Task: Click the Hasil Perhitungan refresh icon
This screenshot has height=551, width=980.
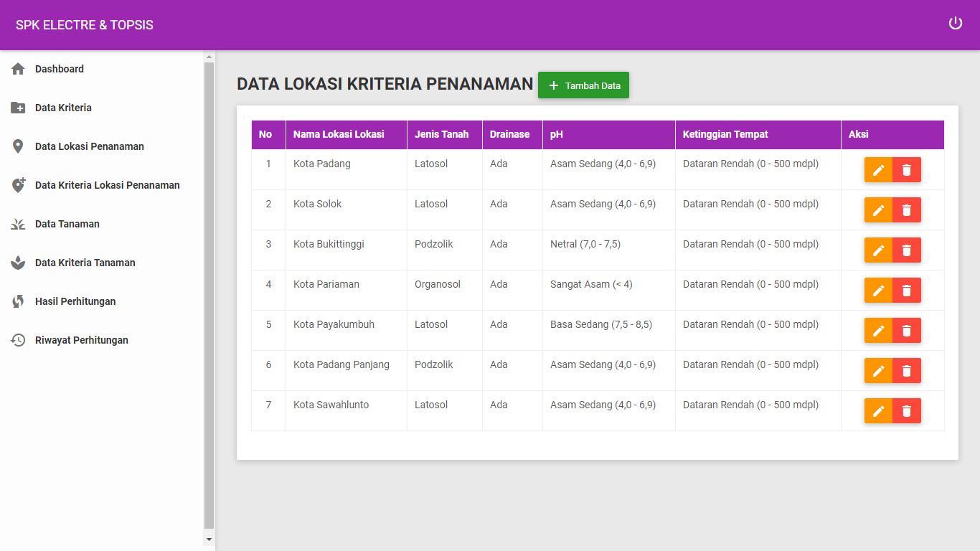Action: pos(18,301)
